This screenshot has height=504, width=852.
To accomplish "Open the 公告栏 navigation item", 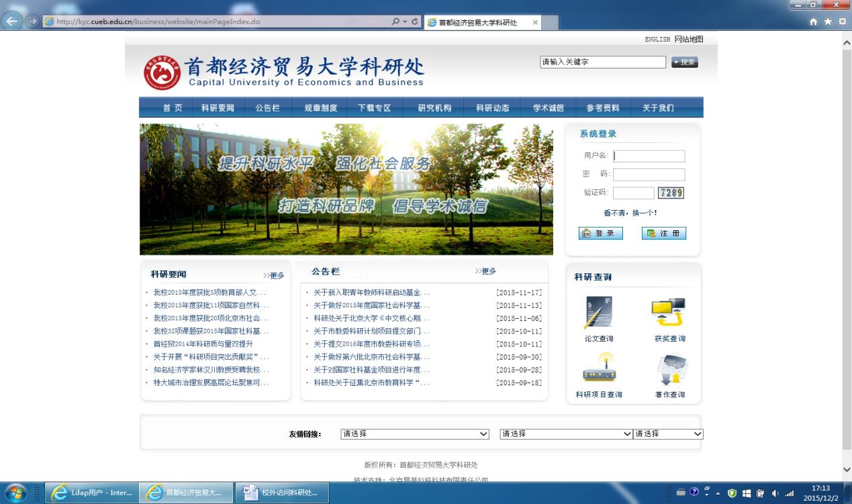I will 267,108.
